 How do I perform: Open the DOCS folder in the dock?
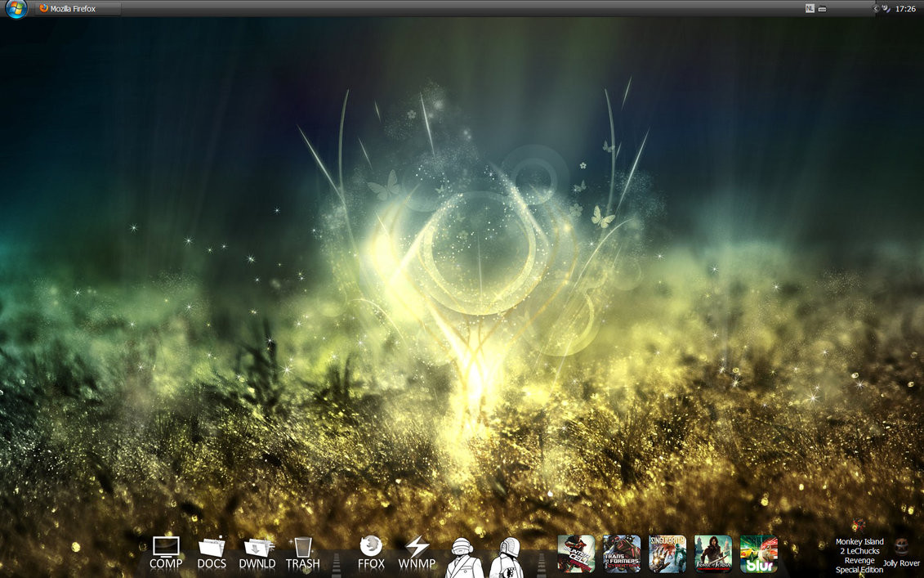coord(212,552)
